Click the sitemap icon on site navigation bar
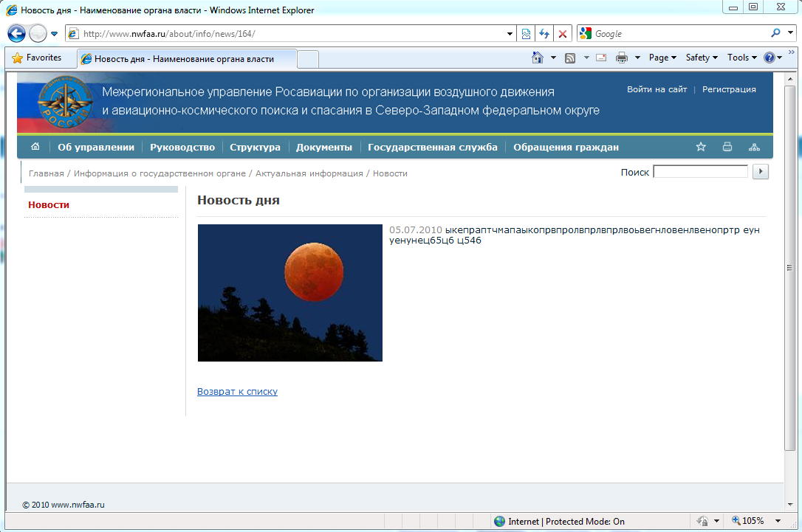 tap(754, 147)
